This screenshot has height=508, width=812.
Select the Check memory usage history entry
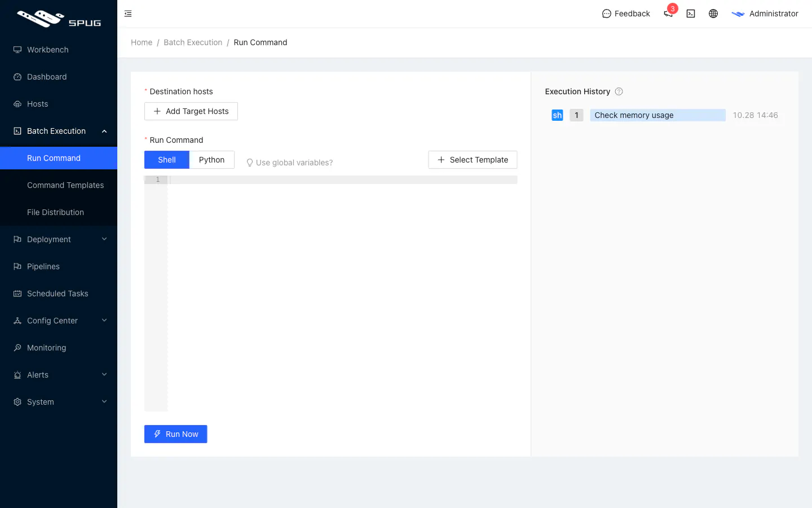(657, 115)
